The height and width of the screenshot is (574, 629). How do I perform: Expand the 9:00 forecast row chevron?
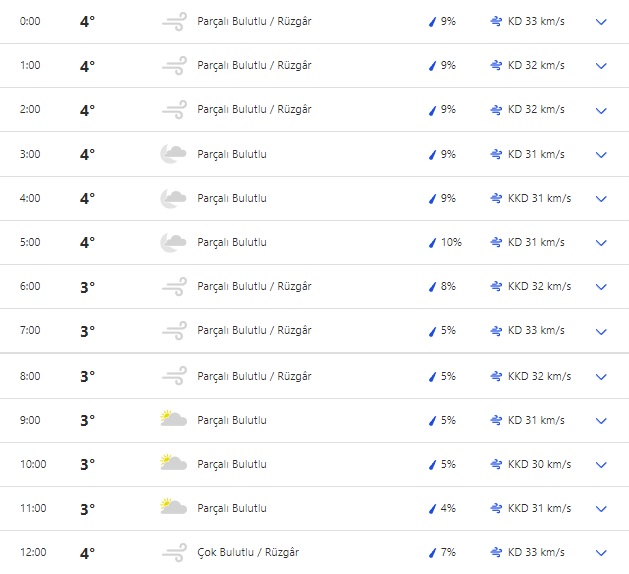pyautogui.click(x=601, y=420)
